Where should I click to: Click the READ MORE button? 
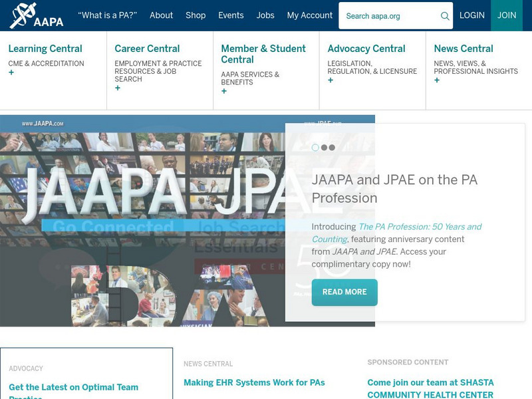(344, 292)
